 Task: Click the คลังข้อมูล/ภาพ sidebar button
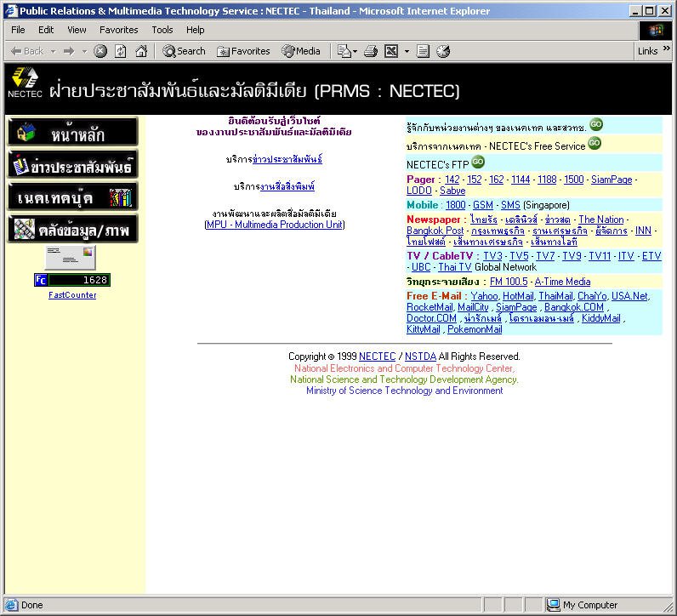coord(72,229)
